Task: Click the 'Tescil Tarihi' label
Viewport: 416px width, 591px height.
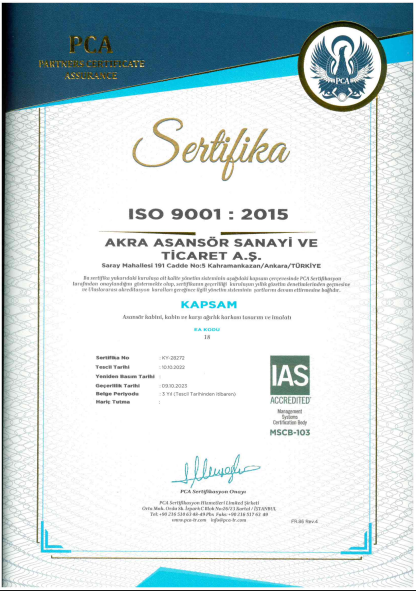Action: (112, 367)
